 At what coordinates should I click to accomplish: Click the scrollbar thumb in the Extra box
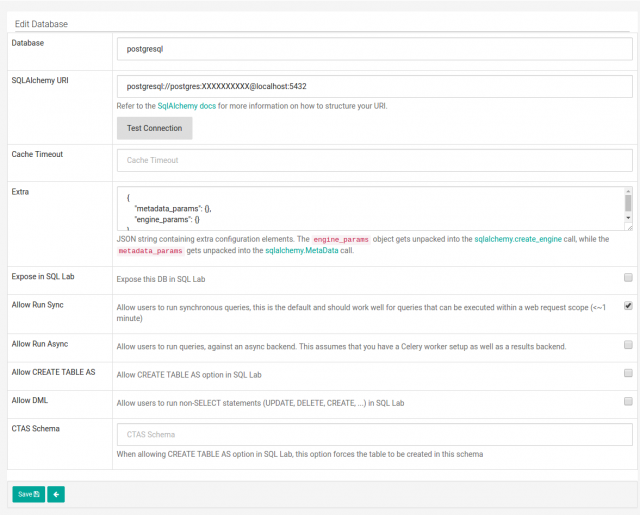[628, 204]
